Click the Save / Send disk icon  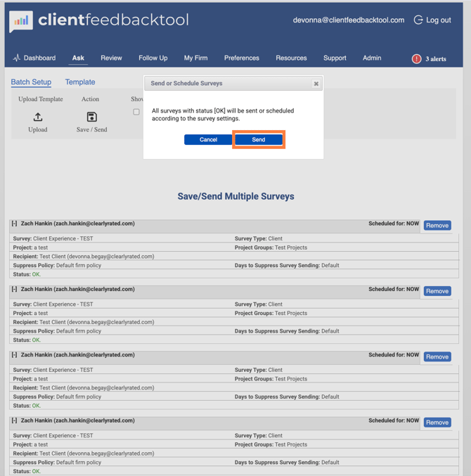(91, 117)
